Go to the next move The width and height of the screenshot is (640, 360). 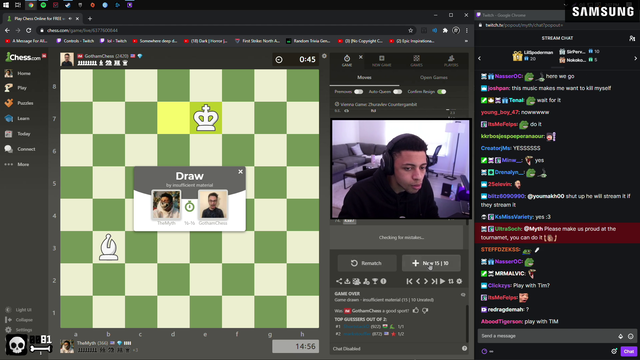pos(426,281)
